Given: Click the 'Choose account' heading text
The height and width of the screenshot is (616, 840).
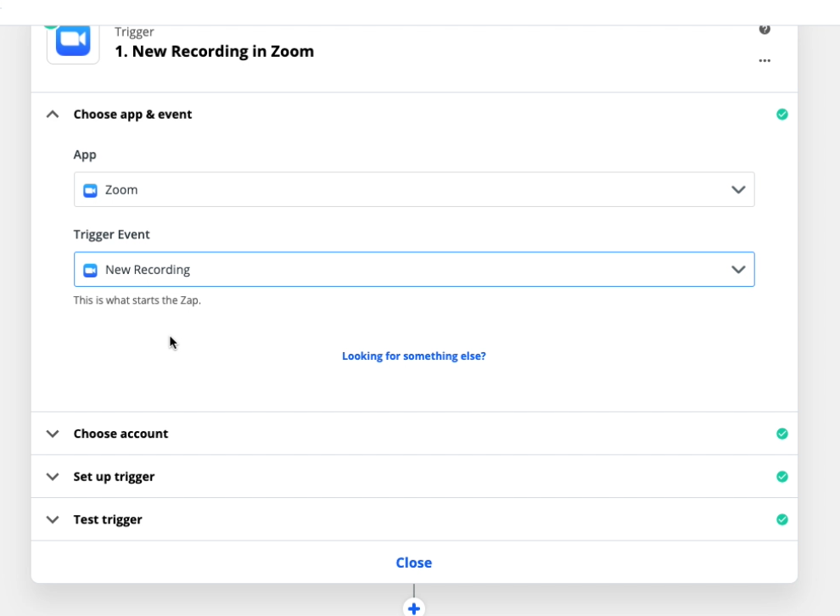Looking at the screenshot, I should coord(120,434).
